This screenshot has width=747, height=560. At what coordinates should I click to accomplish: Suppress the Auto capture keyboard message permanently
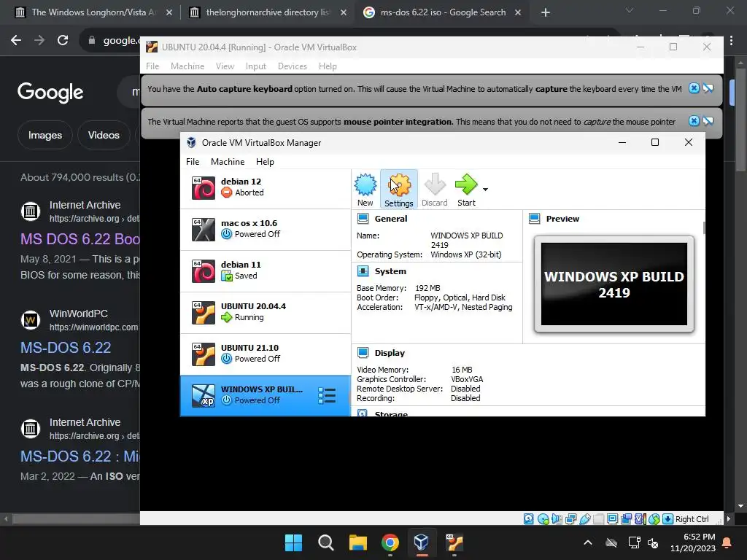tap(708, 88)
